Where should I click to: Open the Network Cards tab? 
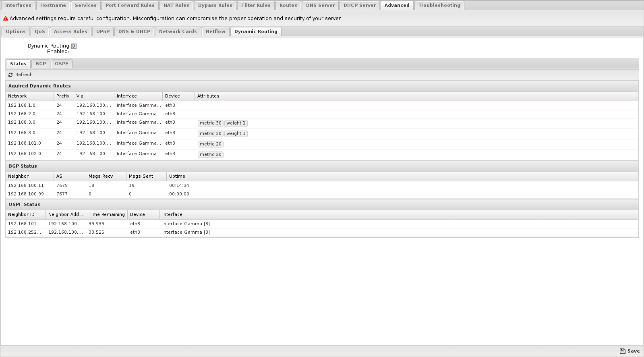[178, 31]
